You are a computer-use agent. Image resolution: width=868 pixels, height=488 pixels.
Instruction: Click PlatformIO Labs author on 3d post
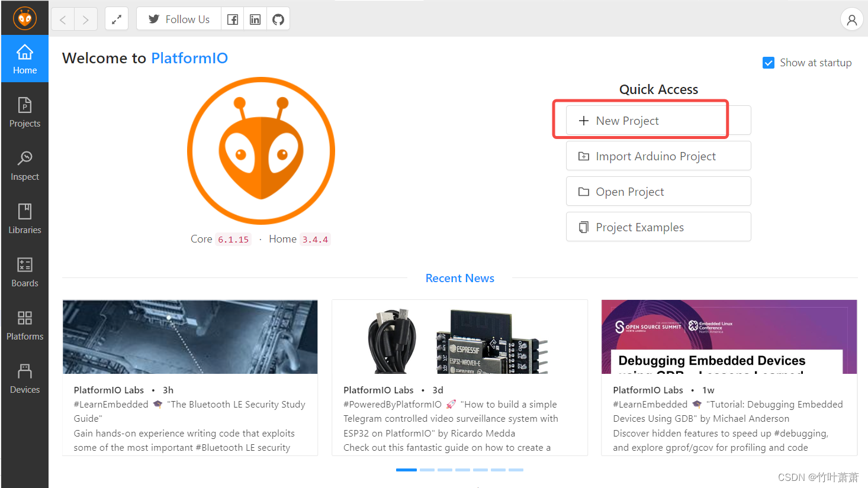coord(378,390)
